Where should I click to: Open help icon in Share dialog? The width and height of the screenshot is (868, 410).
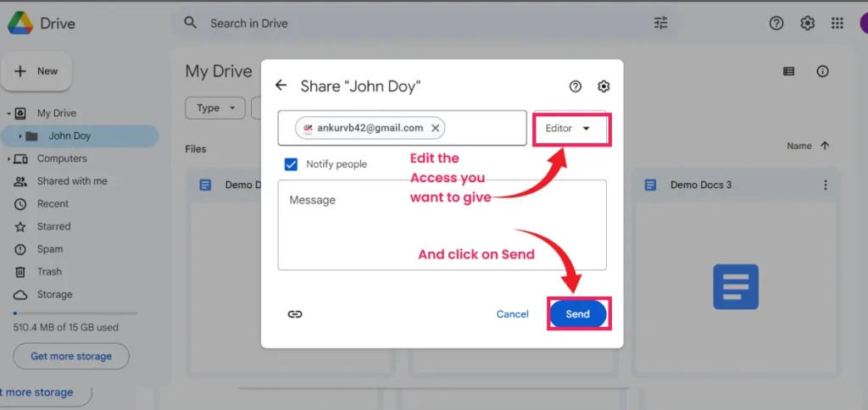(x=576, y=86)
